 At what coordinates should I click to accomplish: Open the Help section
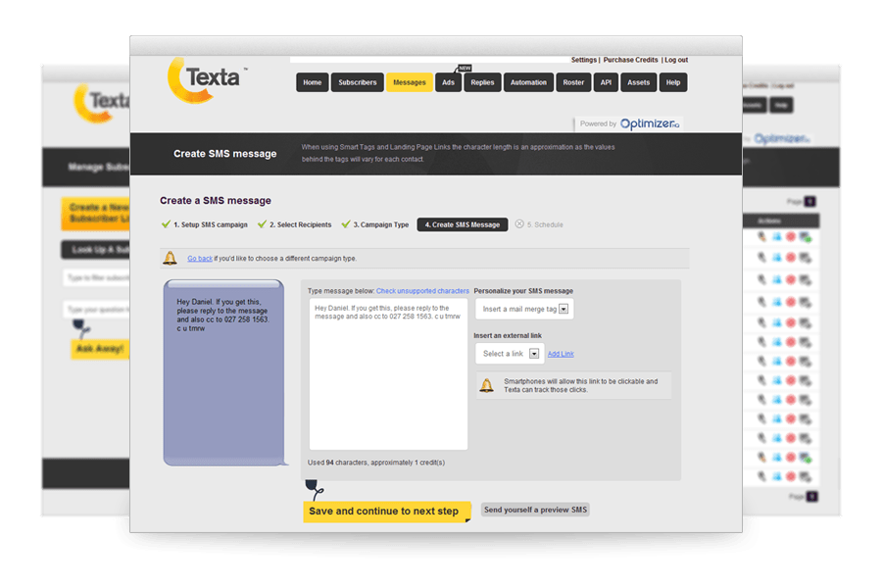pos(672,82)
